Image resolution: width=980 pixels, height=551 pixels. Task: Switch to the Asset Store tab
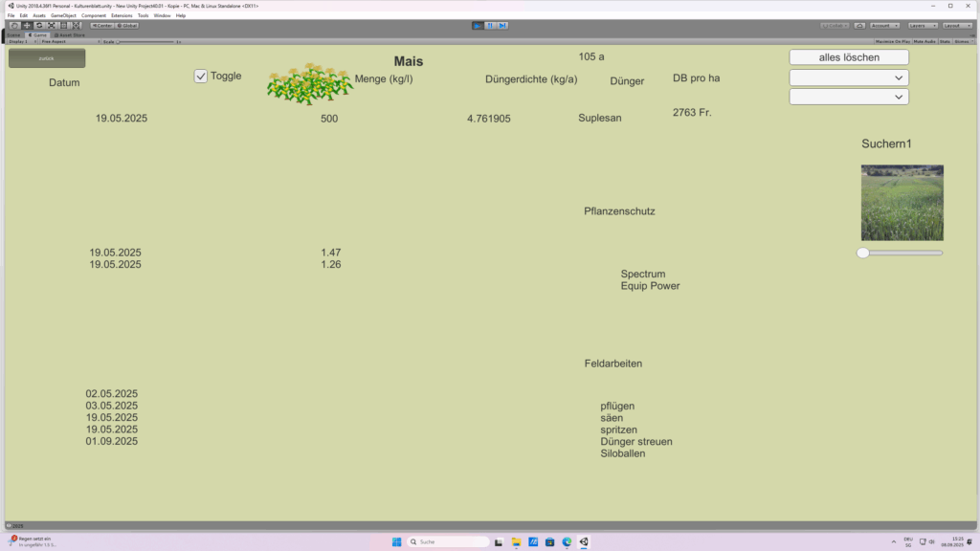point(69,34)
